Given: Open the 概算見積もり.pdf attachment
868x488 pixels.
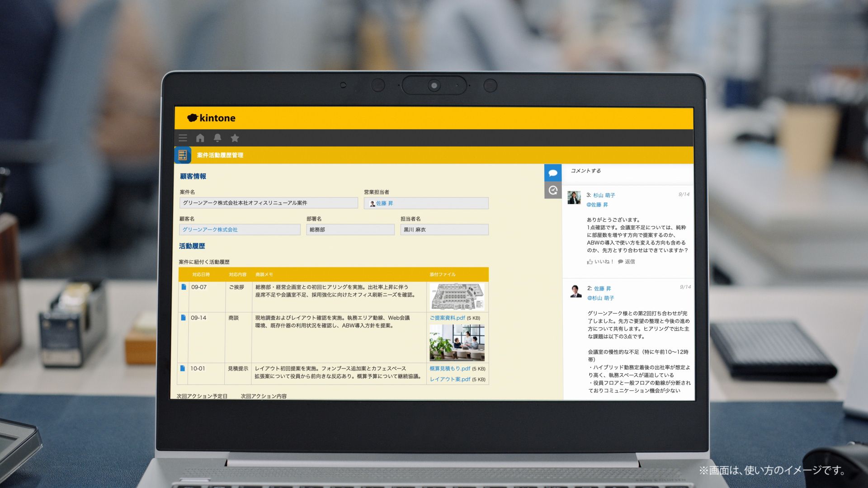Looking at the screenshot, I should (450, 369).
